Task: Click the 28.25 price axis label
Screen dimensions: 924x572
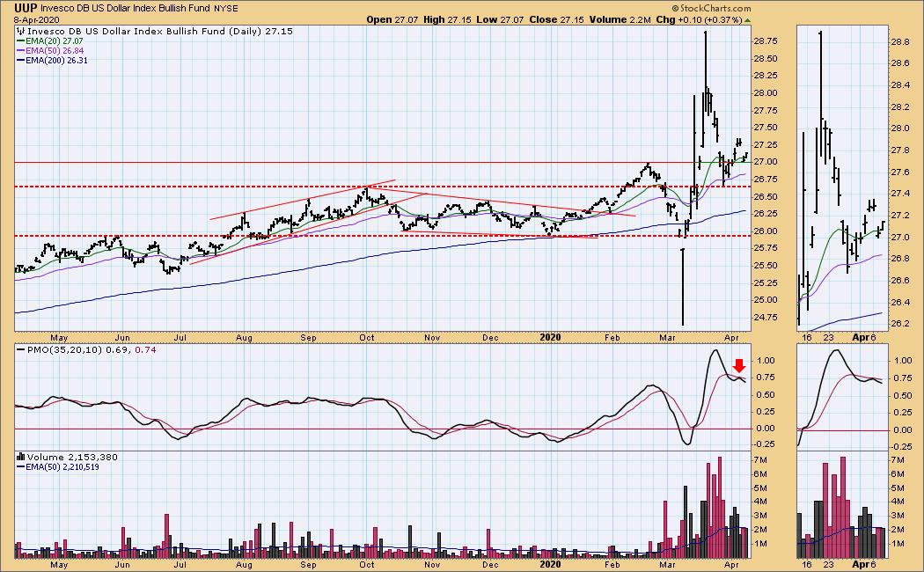Action: coord(765,76)
